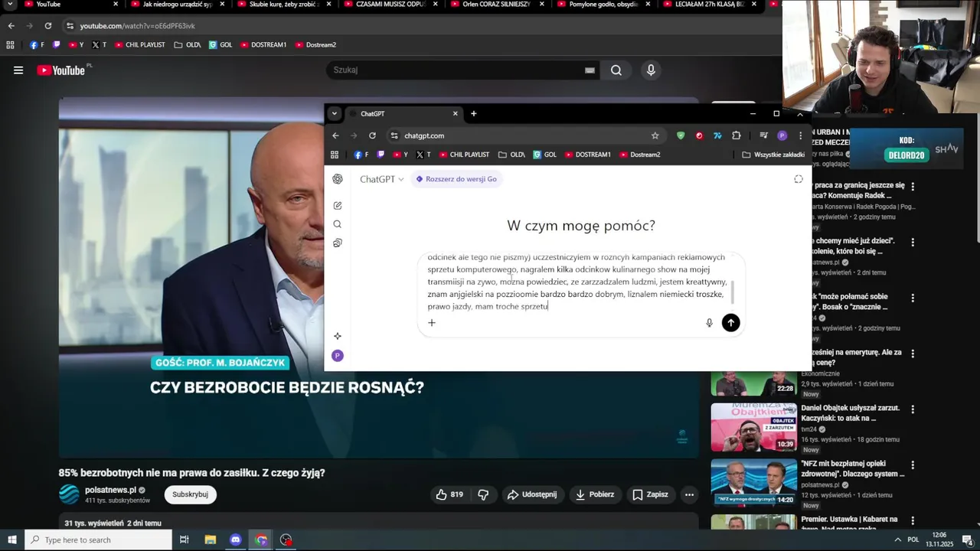Switch to the YouTube tab
The image size is (980, 551).
point(72,5)
